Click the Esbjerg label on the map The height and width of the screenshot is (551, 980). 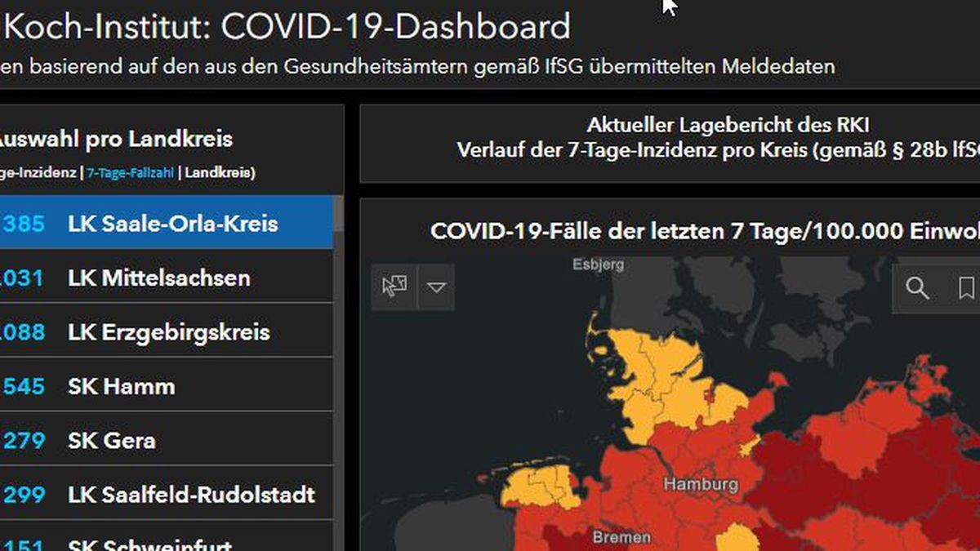(x=598, y=264)
